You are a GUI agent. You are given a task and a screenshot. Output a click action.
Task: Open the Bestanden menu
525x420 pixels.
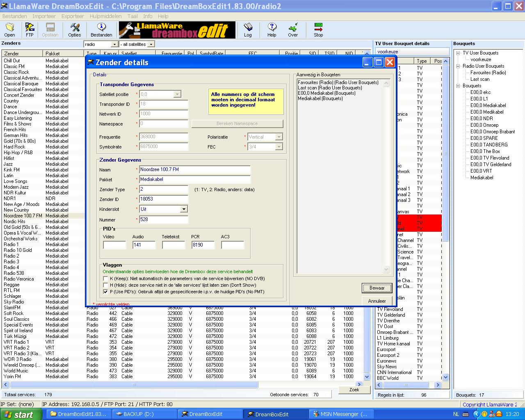coord(15,16)
